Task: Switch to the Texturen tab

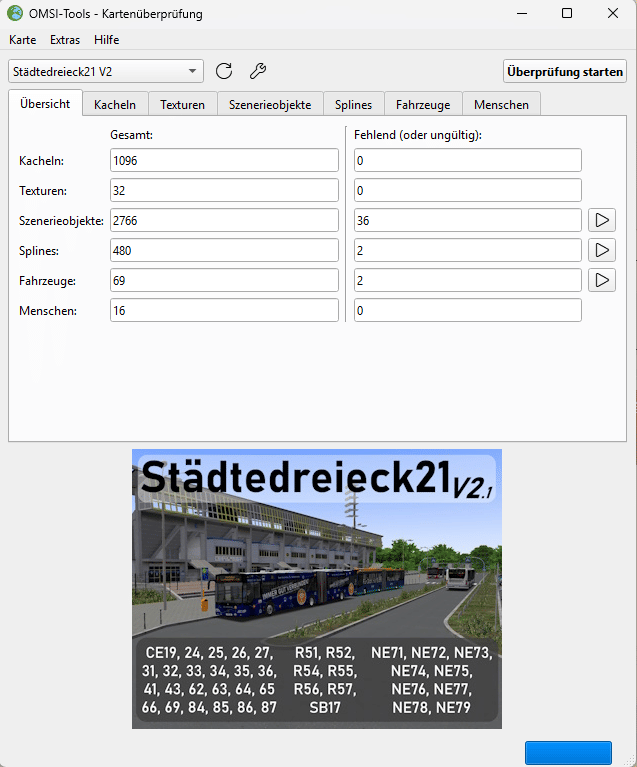Action: pyautogui.click(x=183, y=104)
